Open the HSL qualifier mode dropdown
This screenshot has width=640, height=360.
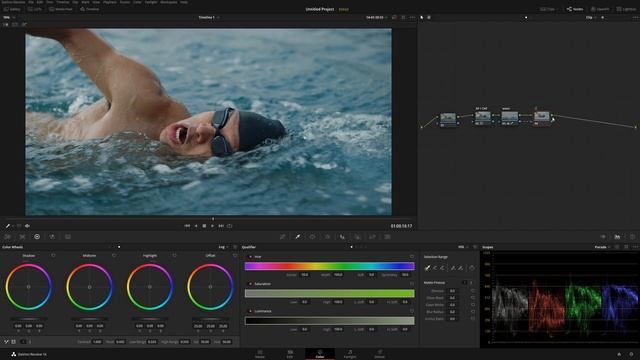click(x=463, y=247)
